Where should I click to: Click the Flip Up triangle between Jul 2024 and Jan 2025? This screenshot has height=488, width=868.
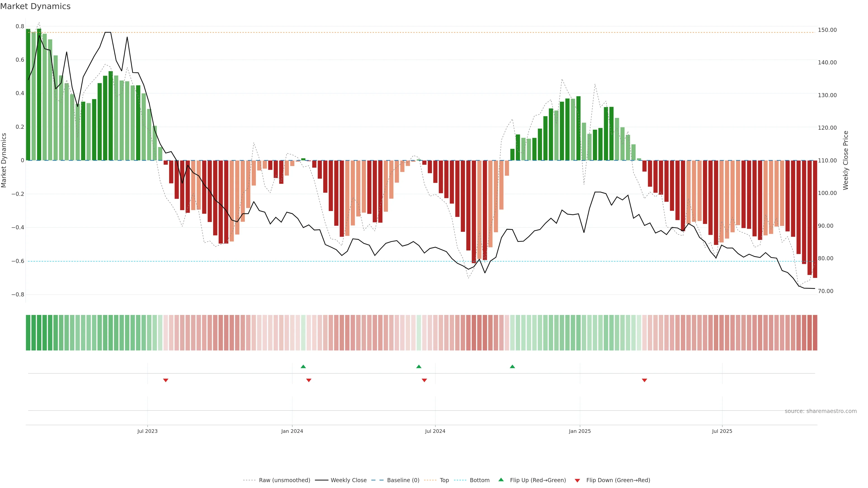(x=512, y=366)
